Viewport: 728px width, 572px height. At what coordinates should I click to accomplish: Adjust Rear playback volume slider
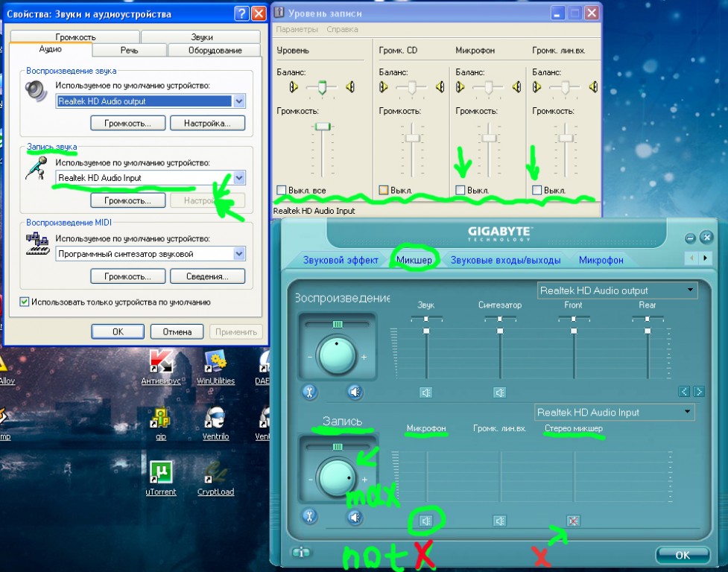tap(648, 331)
